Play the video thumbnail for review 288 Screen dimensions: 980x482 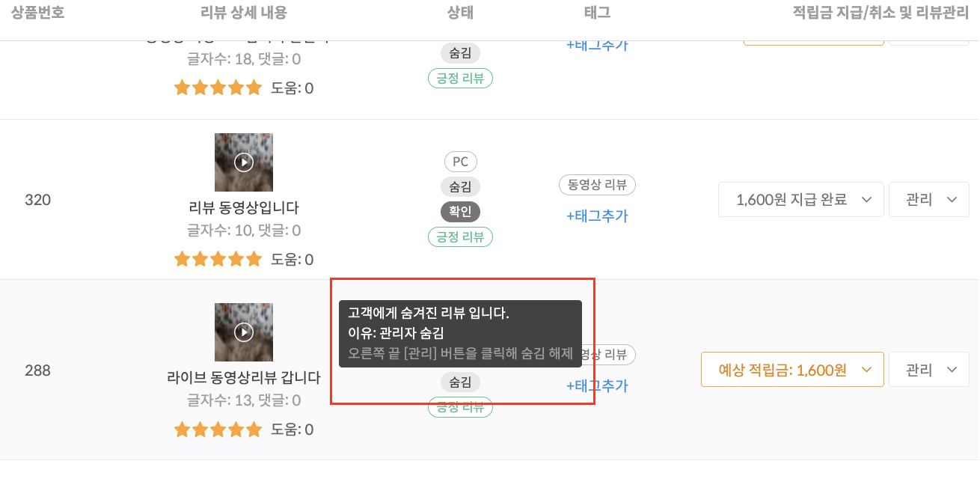(x=243, y=332)
